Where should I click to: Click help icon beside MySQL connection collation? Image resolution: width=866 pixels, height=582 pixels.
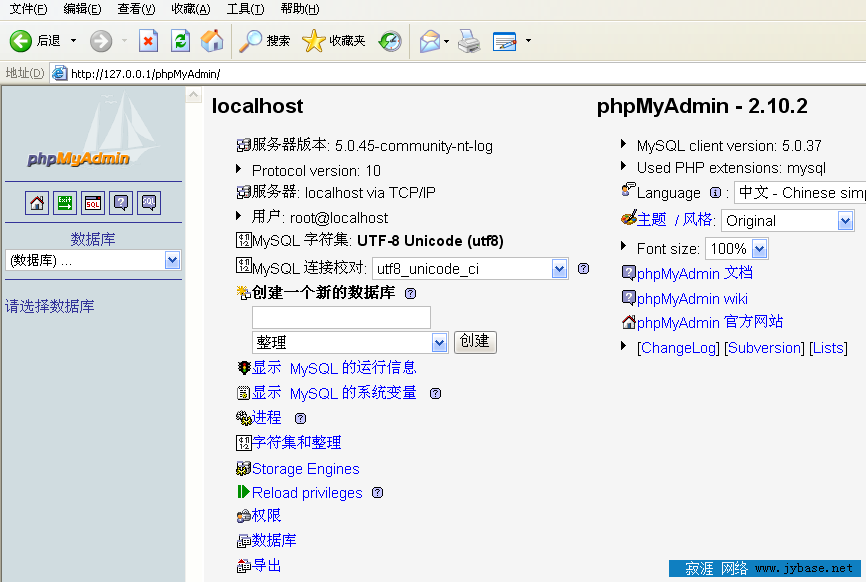tap(583, 268)
